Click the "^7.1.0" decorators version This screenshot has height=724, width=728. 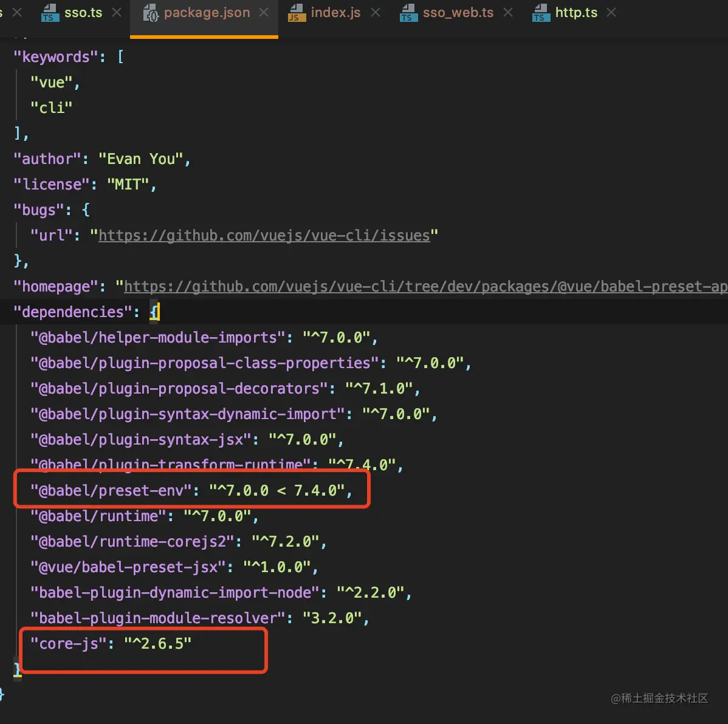379,389
